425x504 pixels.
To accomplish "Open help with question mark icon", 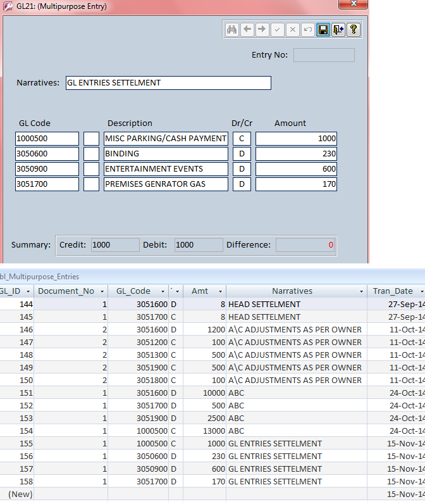I will coord(354,30).
